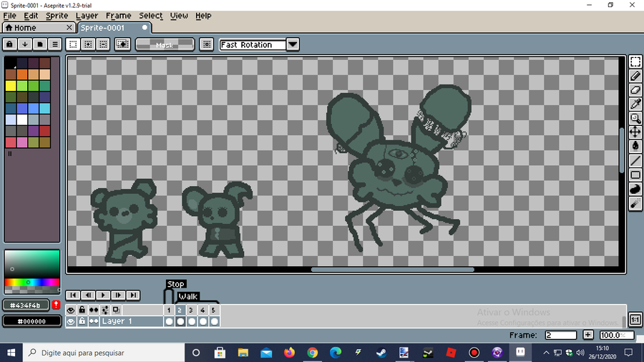The width and height of the screenshot is (644, 362).
Task: Click the Mask transparent color button
Action: (165, 44)
